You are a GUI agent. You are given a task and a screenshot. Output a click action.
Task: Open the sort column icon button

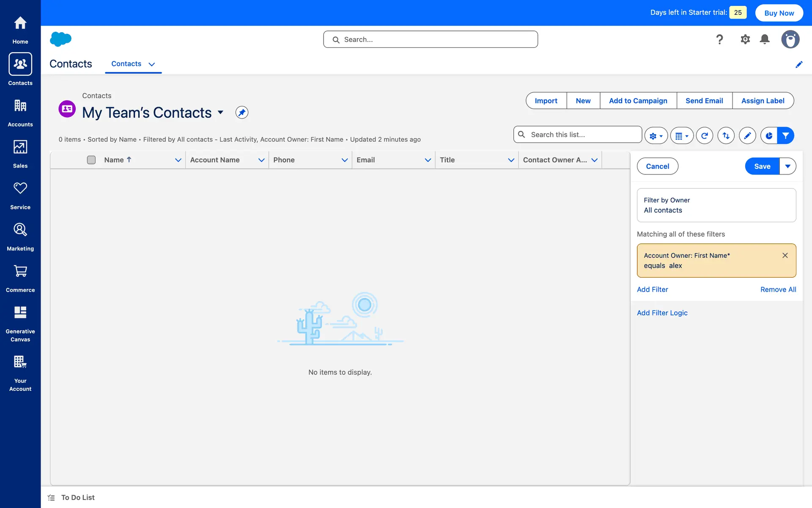click(x=726, y=135)
